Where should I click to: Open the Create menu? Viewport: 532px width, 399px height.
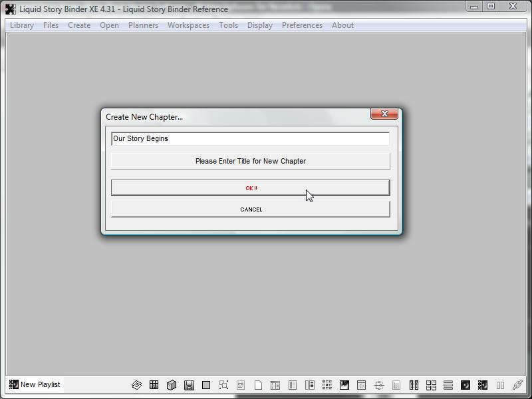tap(79, 25)
